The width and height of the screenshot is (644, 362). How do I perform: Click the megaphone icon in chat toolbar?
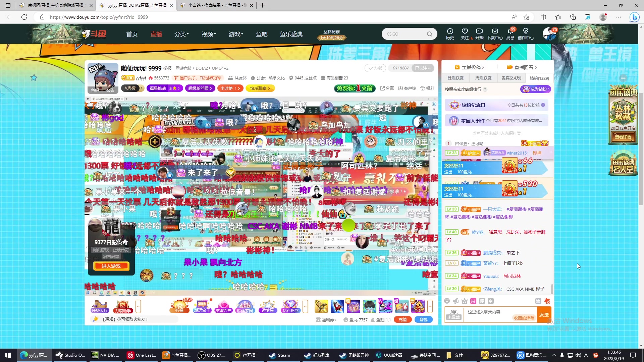455,301
